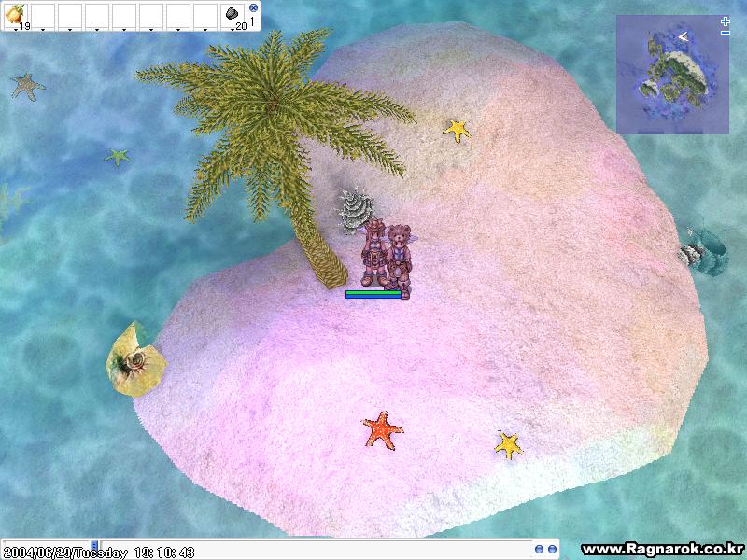The image size is (747, 560).
Task: Click the white arrow marker on minimap
Action: [684, 35]
